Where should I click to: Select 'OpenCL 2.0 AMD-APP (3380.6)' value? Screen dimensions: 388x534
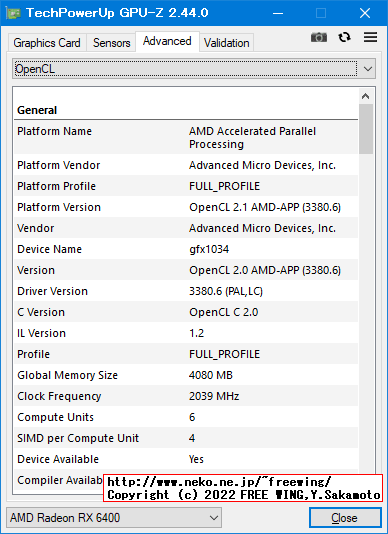(265, 270)
